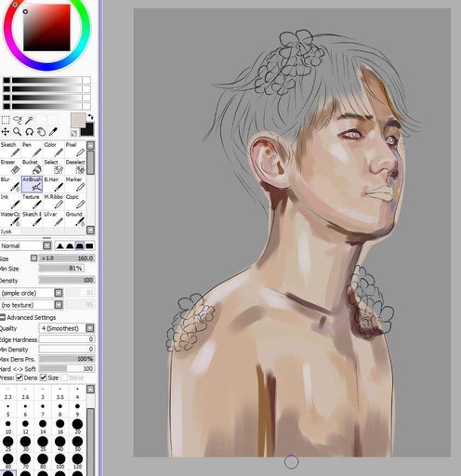
Task: Toggle the Dens pressure checkbox
Action: coord(20,377)
